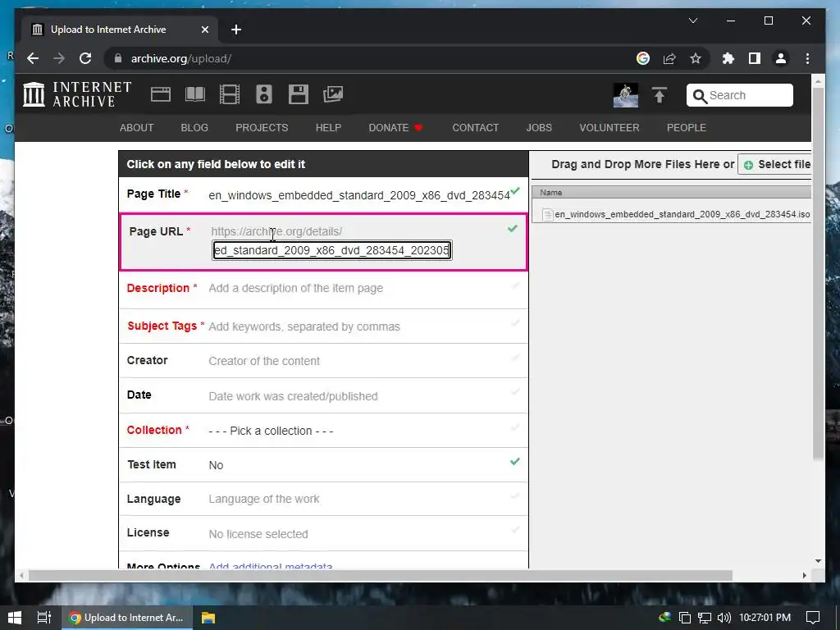Click the Subject Tags keywords field
Image resolution: width=840 pixels, height=630 pixels.
[304, 326]
